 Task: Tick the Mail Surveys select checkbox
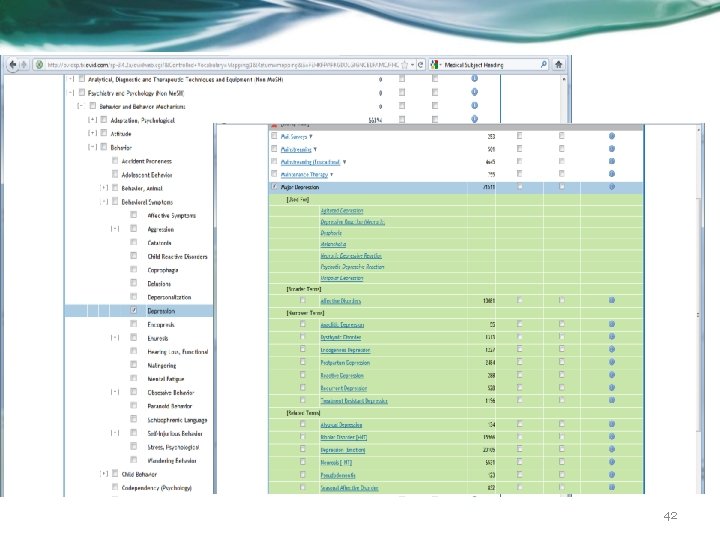pyautogui.click(x=274, y=136)
